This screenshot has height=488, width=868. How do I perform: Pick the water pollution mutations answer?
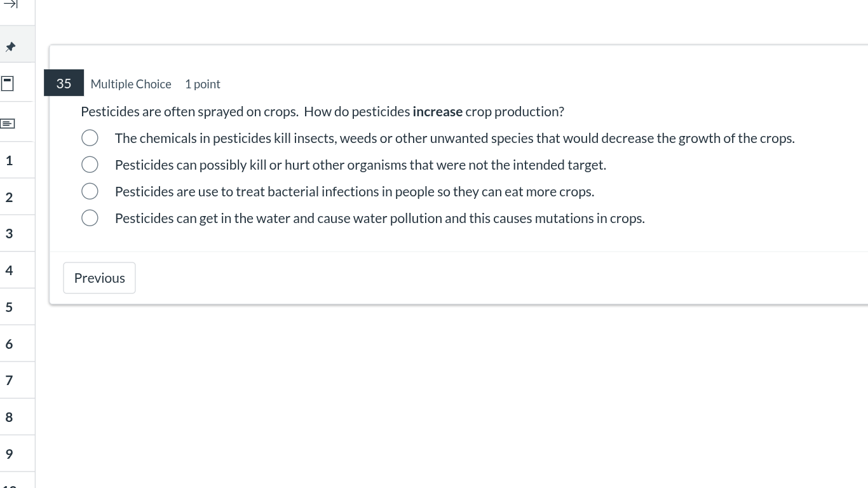[90, 217]
